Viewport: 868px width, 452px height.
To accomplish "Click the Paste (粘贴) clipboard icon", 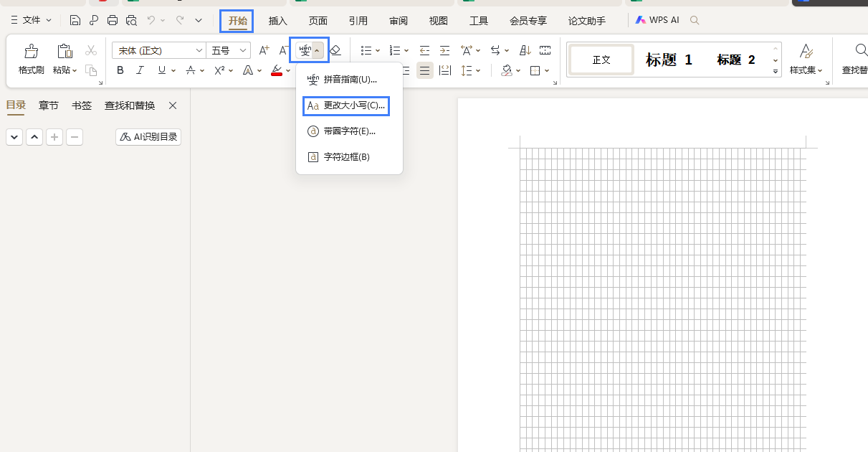I will pyautogui.click(x=65, y=51).
